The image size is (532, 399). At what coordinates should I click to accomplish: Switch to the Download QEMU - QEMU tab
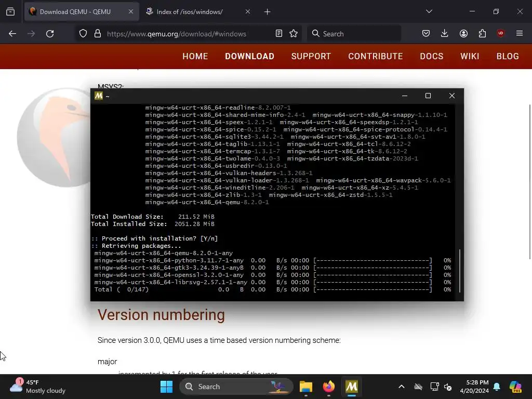click(82, 12)
